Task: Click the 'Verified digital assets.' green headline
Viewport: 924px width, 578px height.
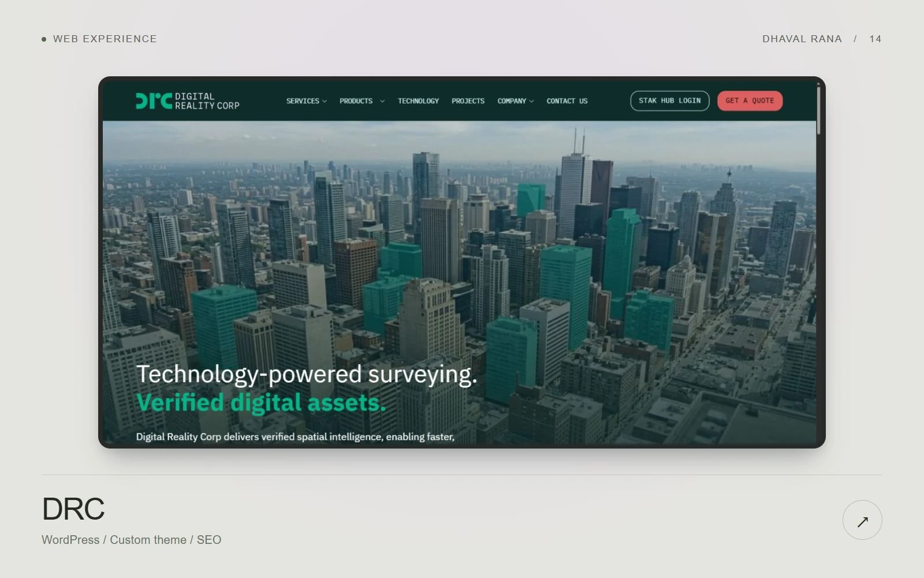Action: point(261,403)
